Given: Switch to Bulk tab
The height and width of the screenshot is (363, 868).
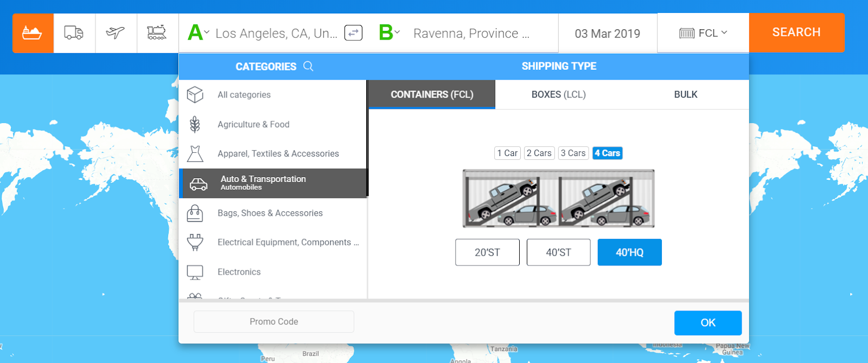Looking at the screenshot, I should (686, 94).
